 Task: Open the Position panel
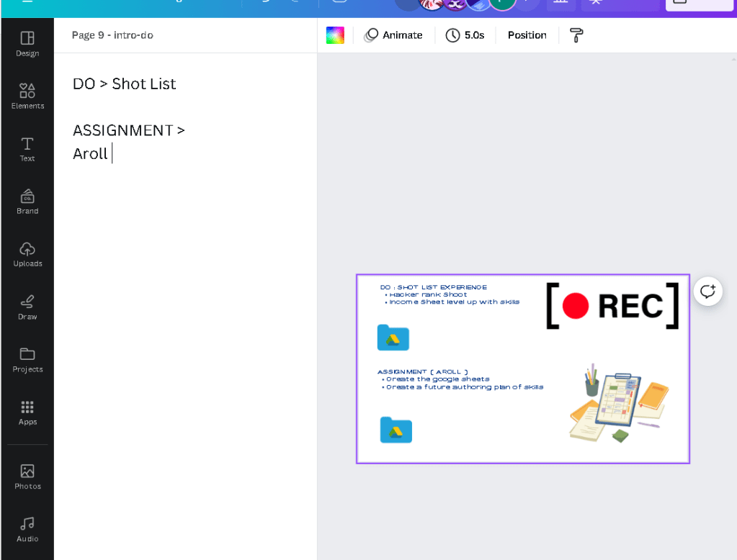coord(527,35)
